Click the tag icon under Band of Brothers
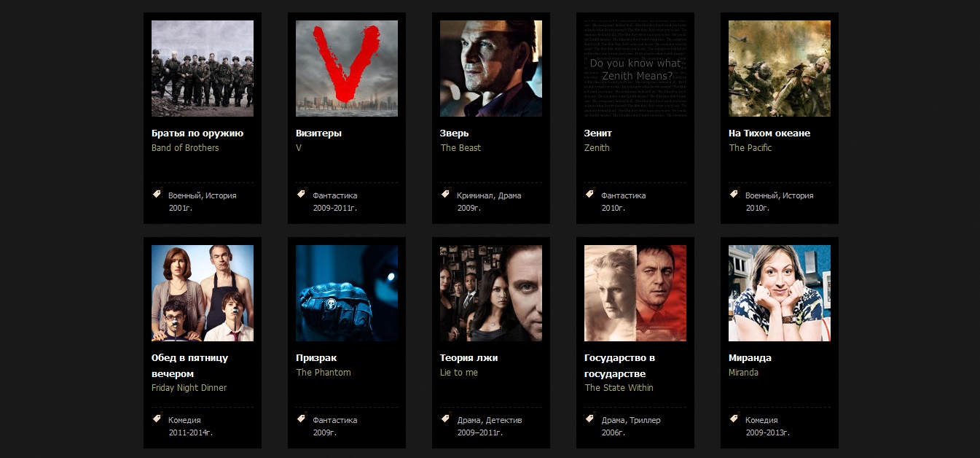Viewport: 980px width, 458px height. pos(157,194)
